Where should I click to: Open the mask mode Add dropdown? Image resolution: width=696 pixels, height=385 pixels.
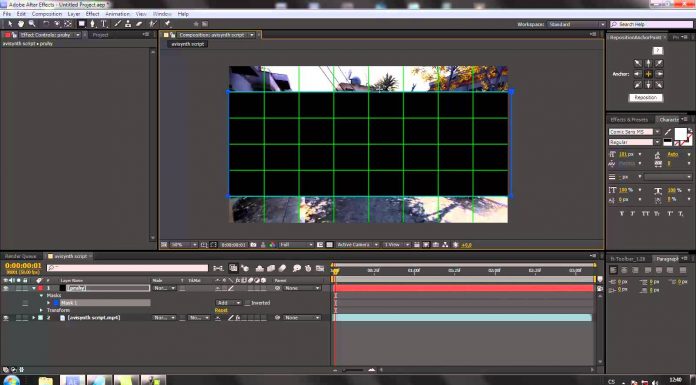[228, 303]
